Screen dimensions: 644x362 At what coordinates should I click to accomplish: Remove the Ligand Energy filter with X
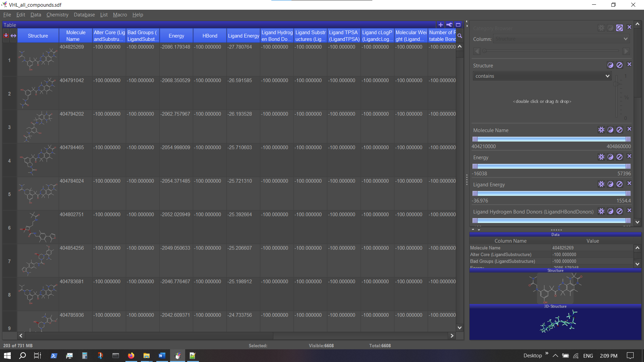click(629, 183)
